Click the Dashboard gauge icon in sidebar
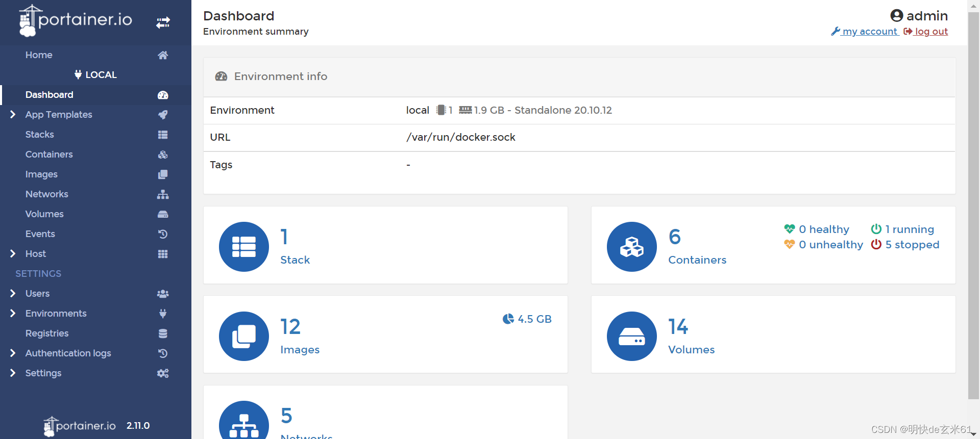The image size is (980, 439). [x=163, y=95]
